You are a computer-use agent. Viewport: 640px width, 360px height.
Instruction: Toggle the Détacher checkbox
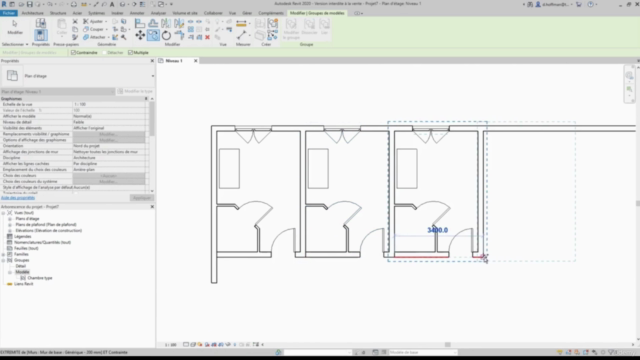point(105,53)
